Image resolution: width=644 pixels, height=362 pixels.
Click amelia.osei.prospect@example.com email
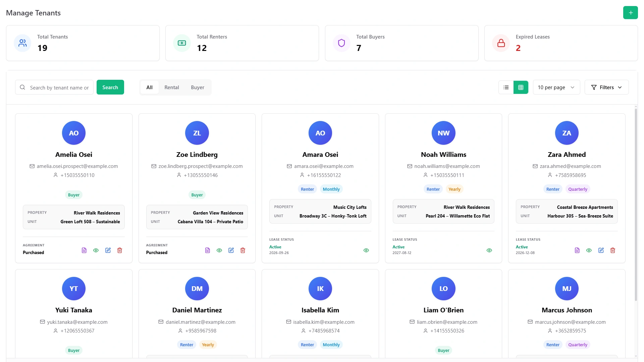pyautogui.click(x=77, y=166)
